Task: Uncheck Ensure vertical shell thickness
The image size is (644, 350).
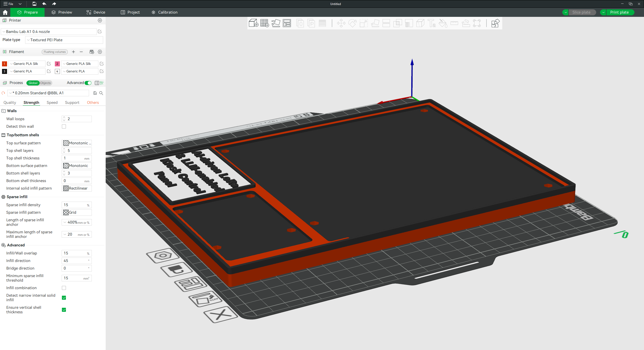Action: click(x=64, y=310)
